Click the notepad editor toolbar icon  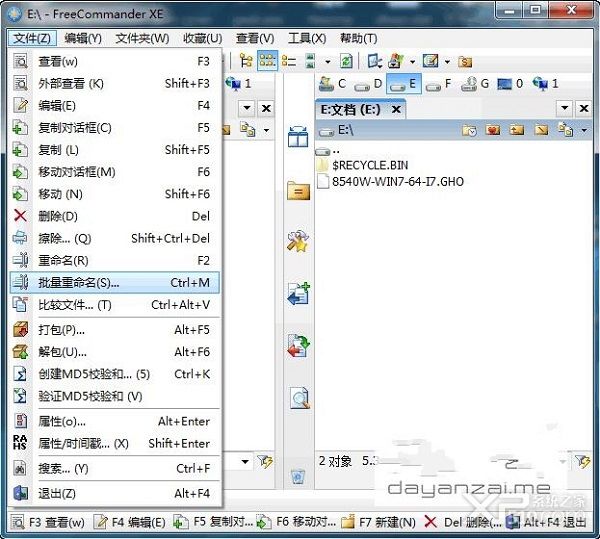(431, 61)
